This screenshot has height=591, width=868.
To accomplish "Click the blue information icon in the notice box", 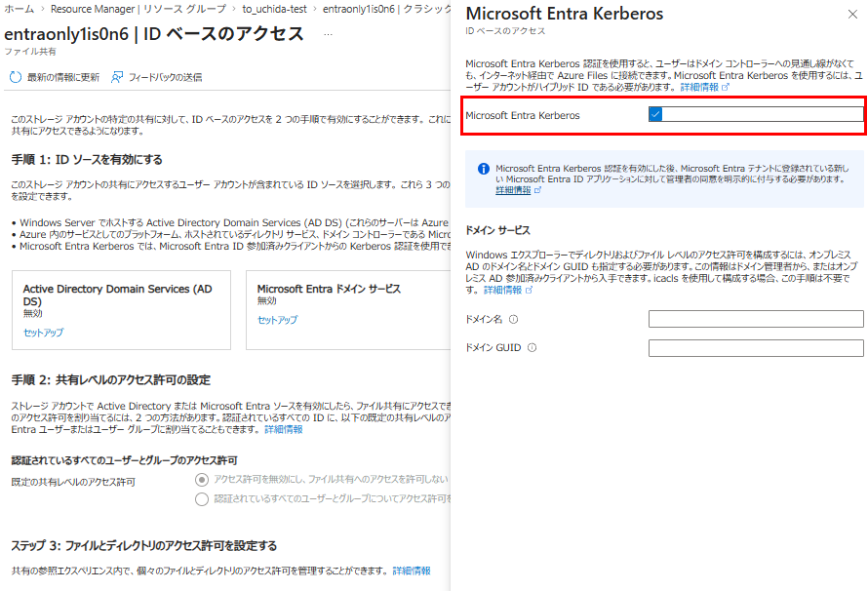I will point(484,169).
